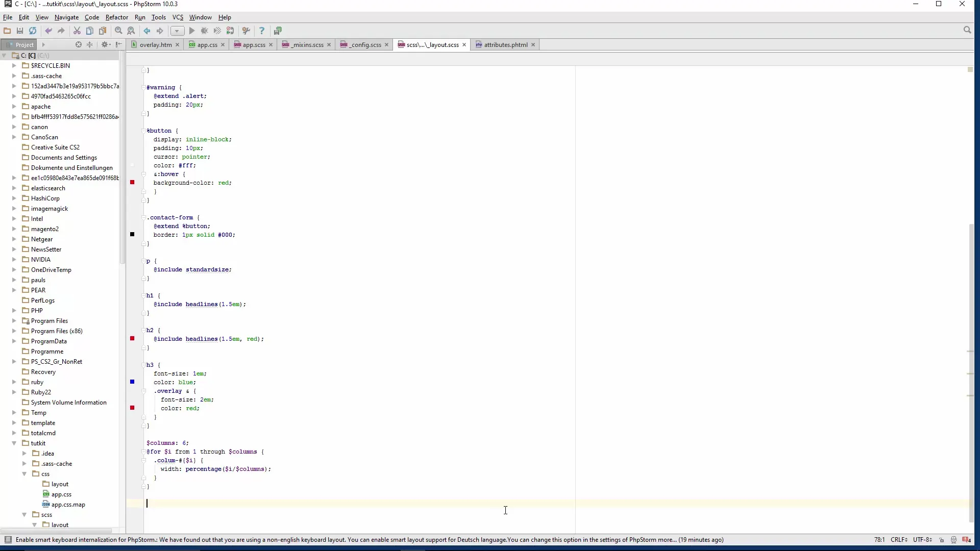Open run configuration dropdown in toolbar
This screenshot has height=551, width=980.
pyautogui.click(x=177, y=31)
